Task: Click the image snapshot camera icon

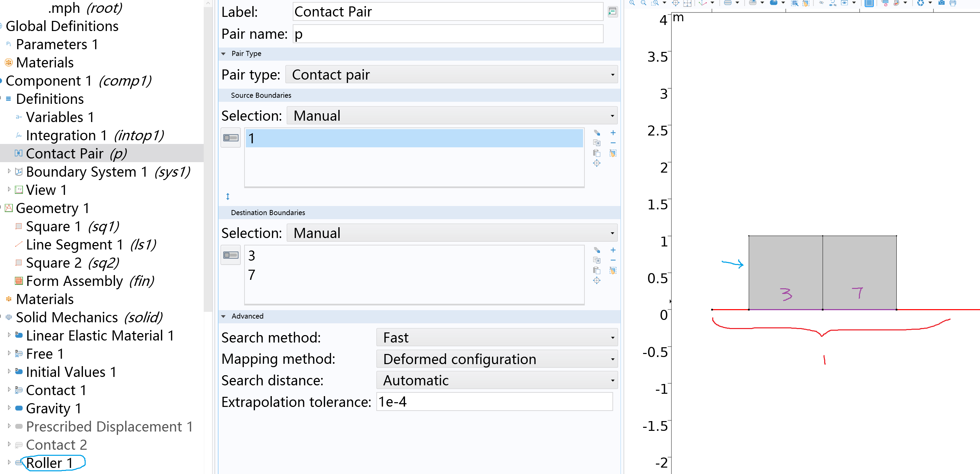Action: click(941, 3)
